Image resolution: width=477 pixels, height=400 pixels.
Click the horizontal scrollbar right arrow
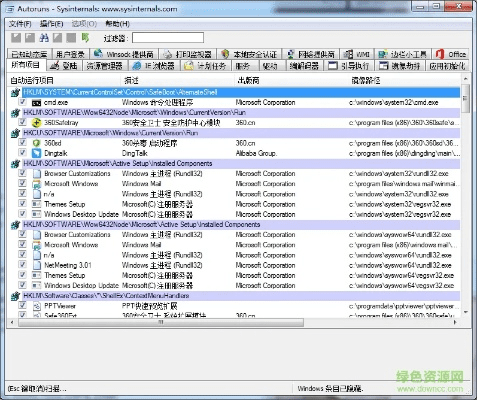tap(455, 322)
